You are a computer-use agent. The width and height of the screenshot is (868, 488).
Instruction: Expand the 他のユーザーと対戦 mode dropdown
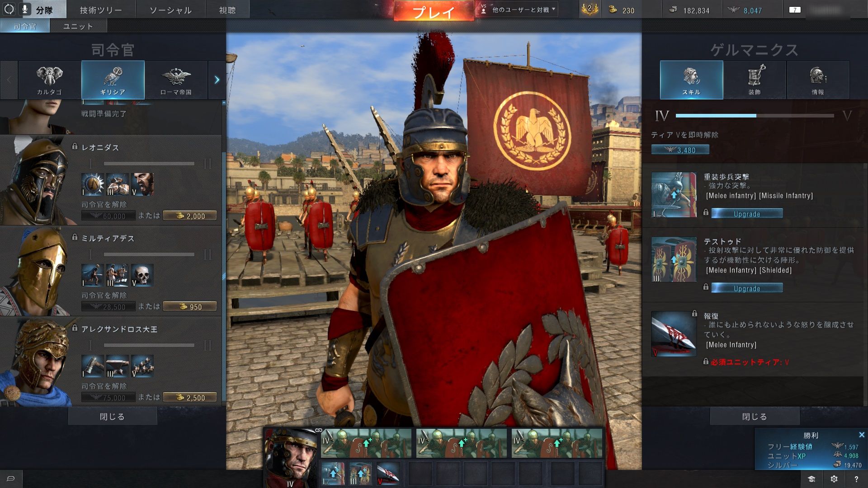[518, 9]
